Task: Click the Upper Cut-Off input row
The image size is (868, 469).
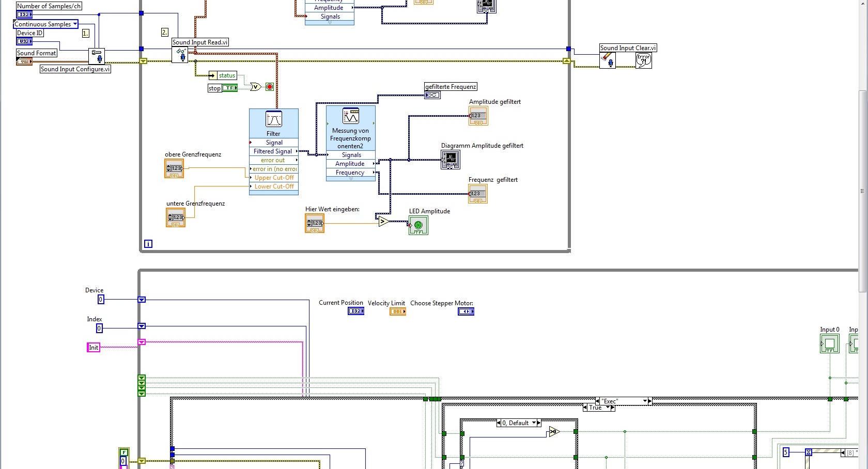Action: click(274, 178)
